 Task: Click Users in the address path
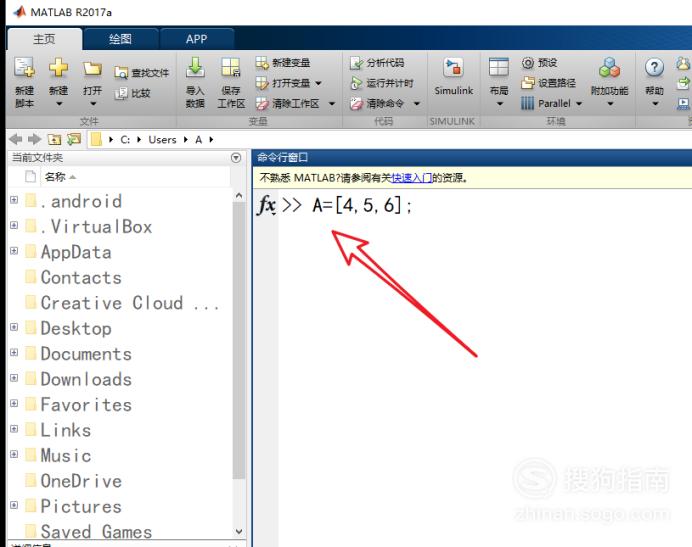pyautogui.click(x=162, y=140)
